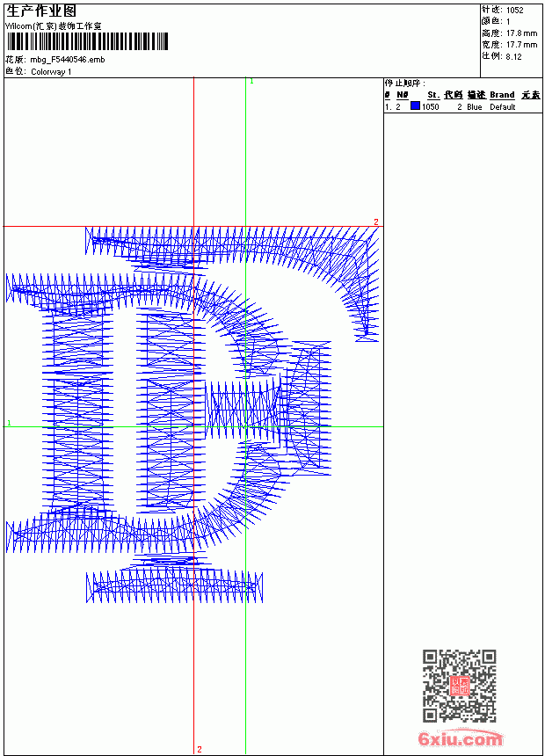This screenshot has width=545, height=756.
Task: Click the St. column header
Action: click(x=433, y=95)
